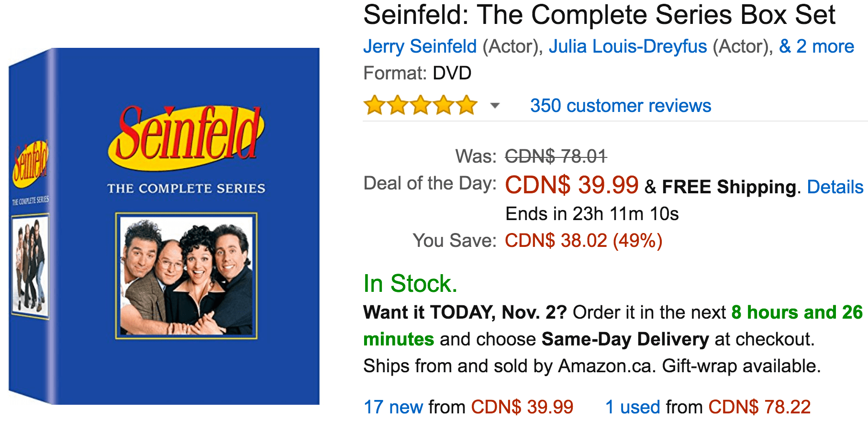Click the CDN$ 39.99 deal price
The width and height of the screenshot is (868, 422).
pos(572,185)
